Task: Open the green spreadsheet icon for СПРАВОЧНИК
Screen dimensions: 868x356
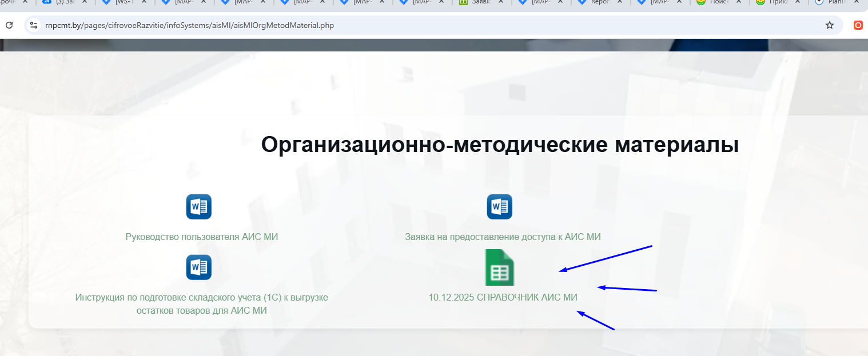Action: pyautogui.click(x=499, y=267)
